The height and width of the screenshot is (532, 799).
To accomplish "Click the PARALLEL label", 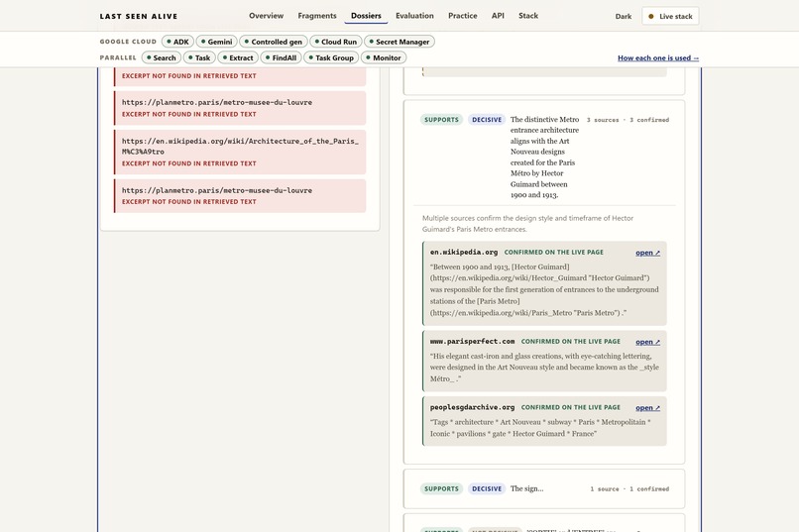I will click(x=118, y=57).
